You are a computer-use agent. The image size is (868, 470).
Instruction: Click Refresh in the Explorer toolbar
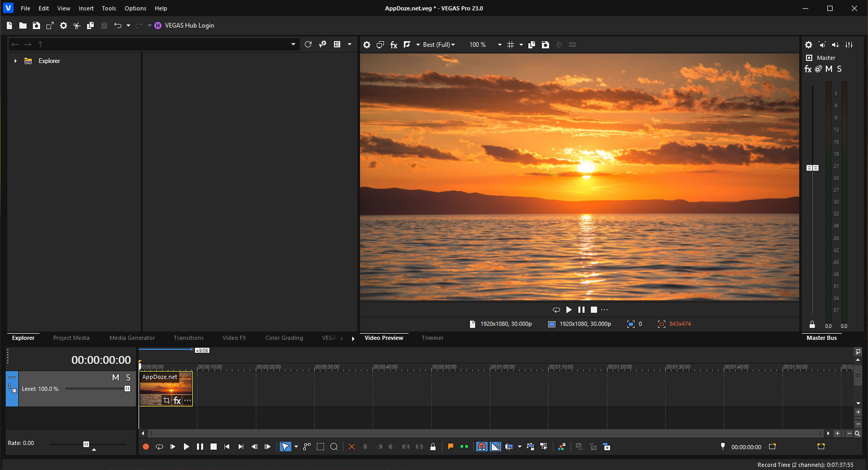click(308, 44)
